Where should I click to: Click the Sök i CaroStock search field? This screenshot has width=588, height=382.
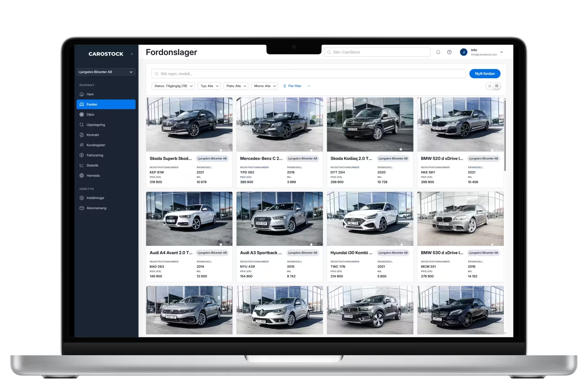point(377,52)
